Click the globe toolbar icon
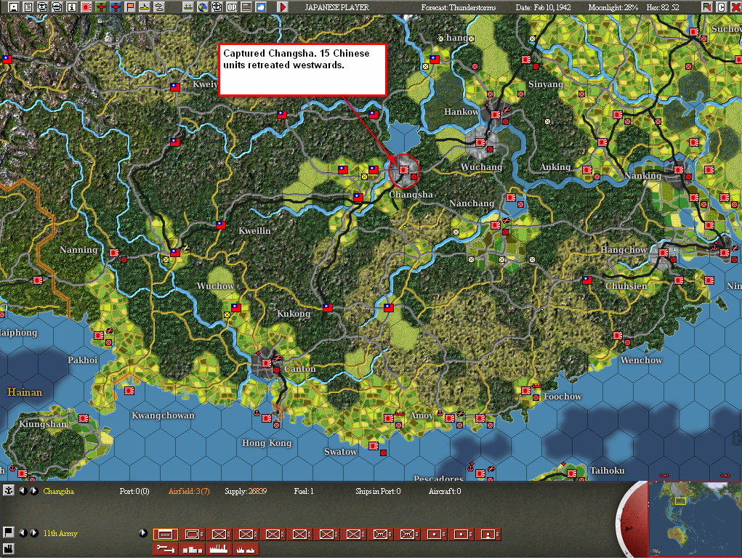The image size is (742, 560). [203, 7]
